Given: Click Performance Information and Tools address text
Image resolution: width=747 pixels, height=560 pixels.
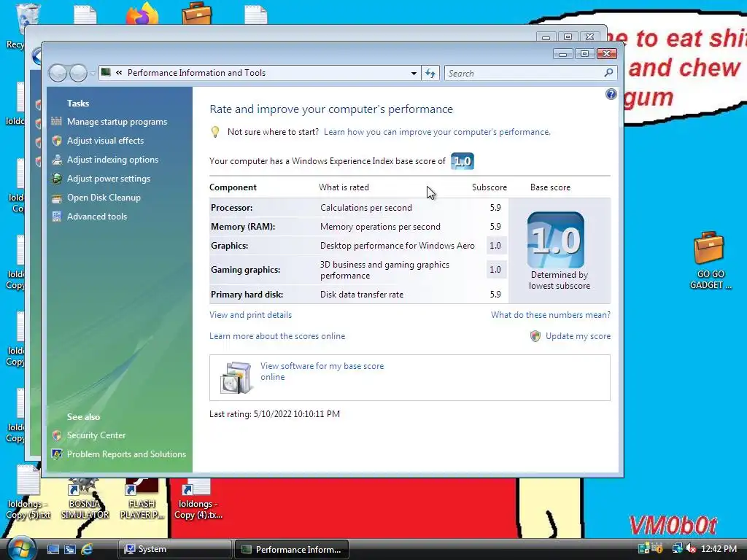Looking at the screenshot, I should click(197, 73).
